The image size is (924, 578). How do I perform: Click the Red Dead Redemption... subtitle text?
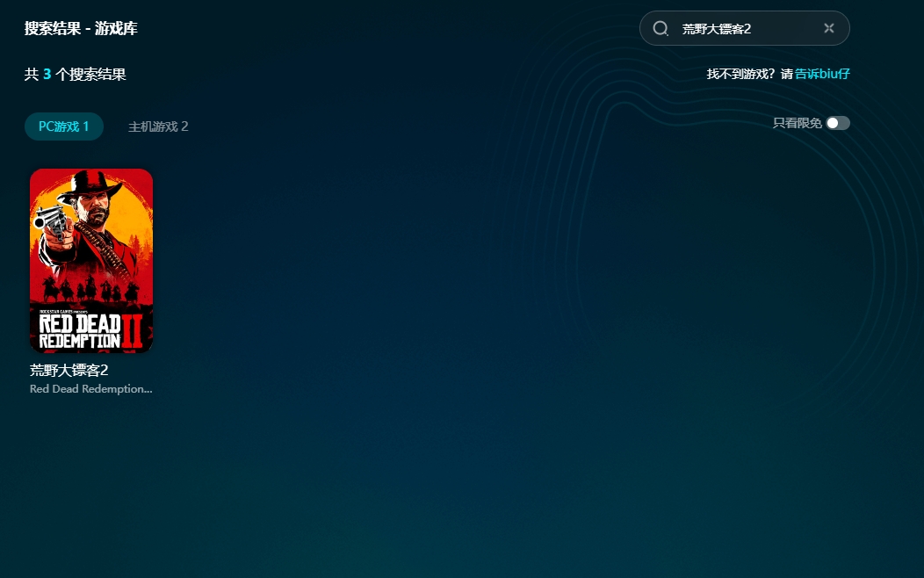91,389
